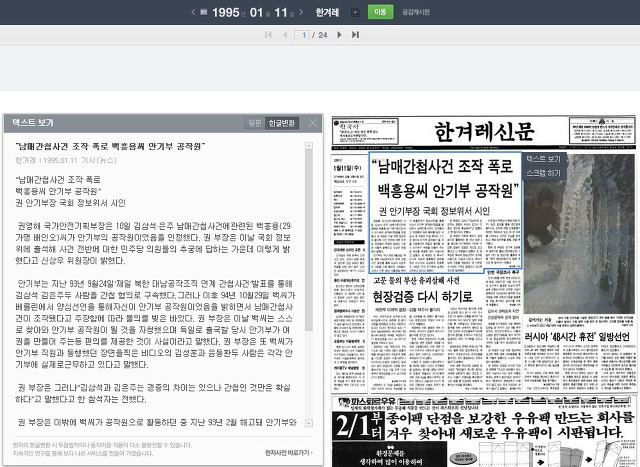Click the 한겨레 newspaper name in header
Screen dimensions: 640x467
pyautogui.click(x=327, y=12)
